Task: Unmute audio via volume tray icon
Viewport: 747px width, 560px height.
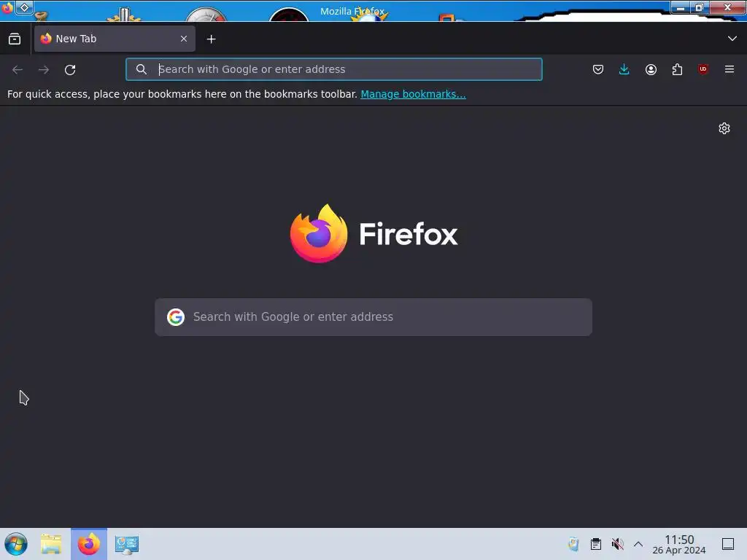Action: (617, 544)
